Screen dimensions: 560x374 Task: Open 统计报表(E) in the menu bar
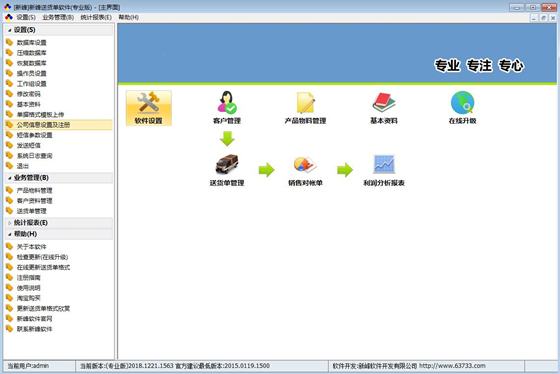(x=96, y=17)
